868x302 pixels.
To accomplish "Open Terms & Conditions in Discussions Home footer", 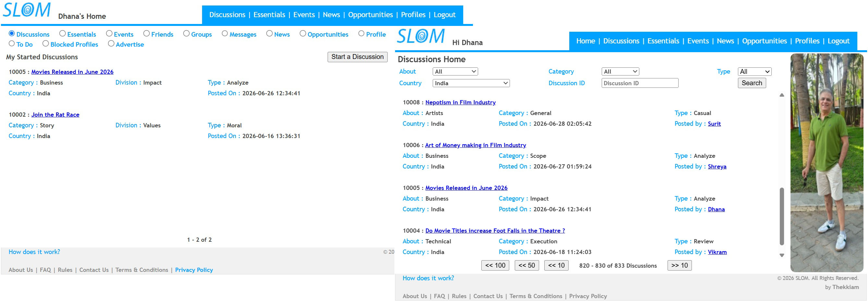I will pyautogui.click(x=536, y=296).
